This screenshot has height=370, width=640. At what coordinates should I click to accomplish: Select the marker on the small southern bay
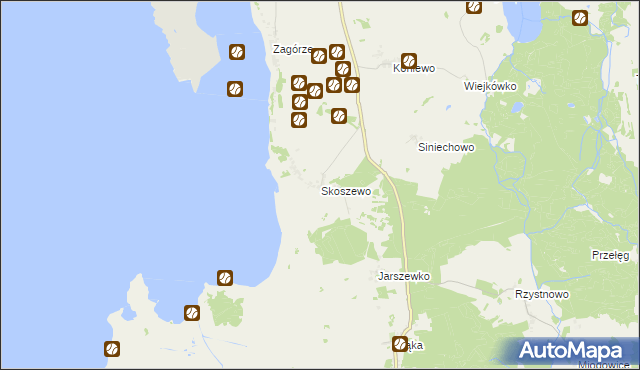point(192,313)
